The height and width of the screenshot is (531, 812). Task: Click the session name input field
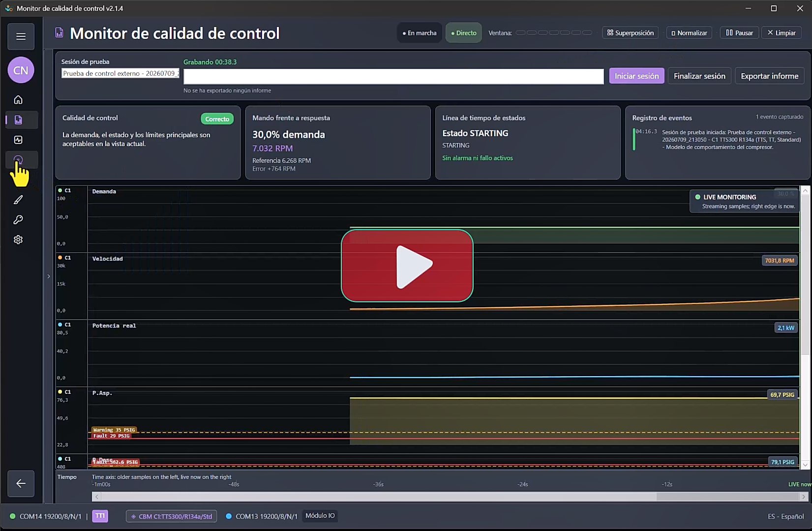120,73
